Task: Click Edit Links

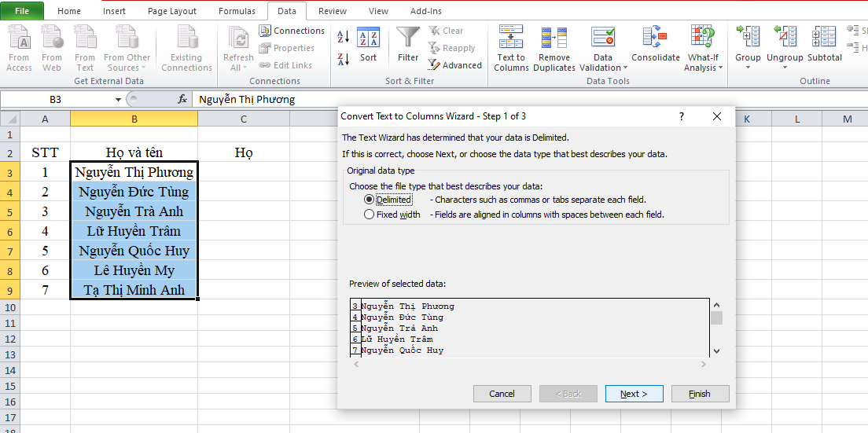Action: (285, 65)
